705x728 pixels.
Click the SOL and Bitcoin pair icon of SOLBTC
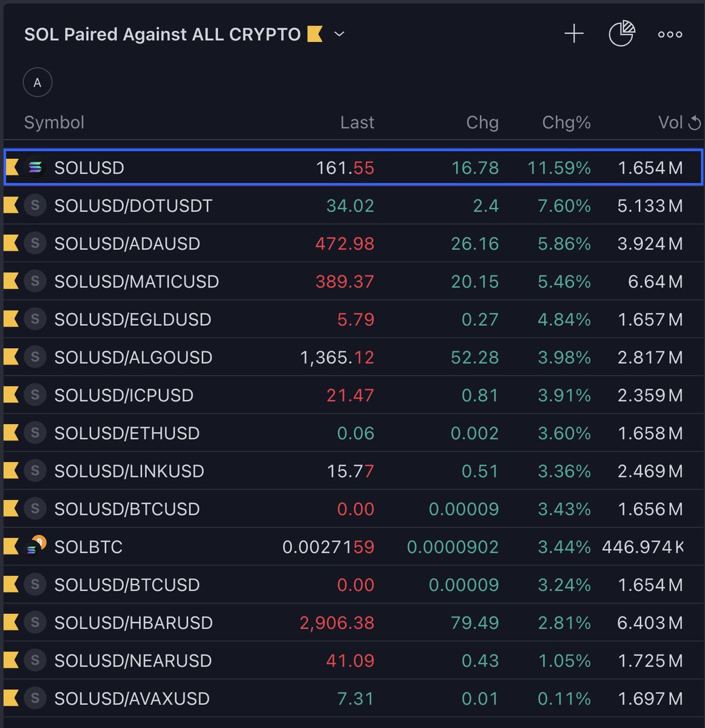click(x=36, y=546)
